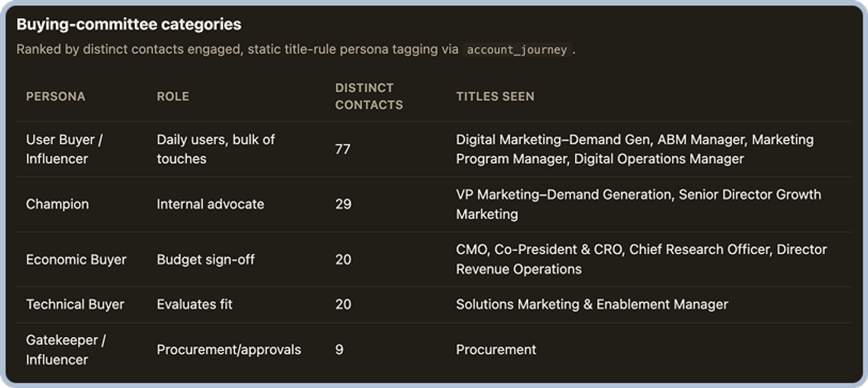868x388 pixels.
Task: Select the VP Marketing–Demand Generation titles cell
Action: click(639, 204)
